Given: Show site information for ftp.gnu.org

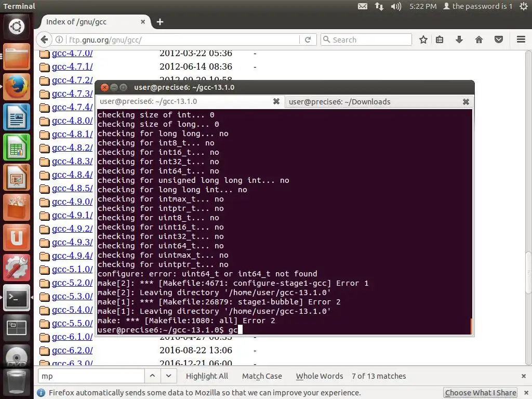Looking at the screenshot, I should click(59, 39).
